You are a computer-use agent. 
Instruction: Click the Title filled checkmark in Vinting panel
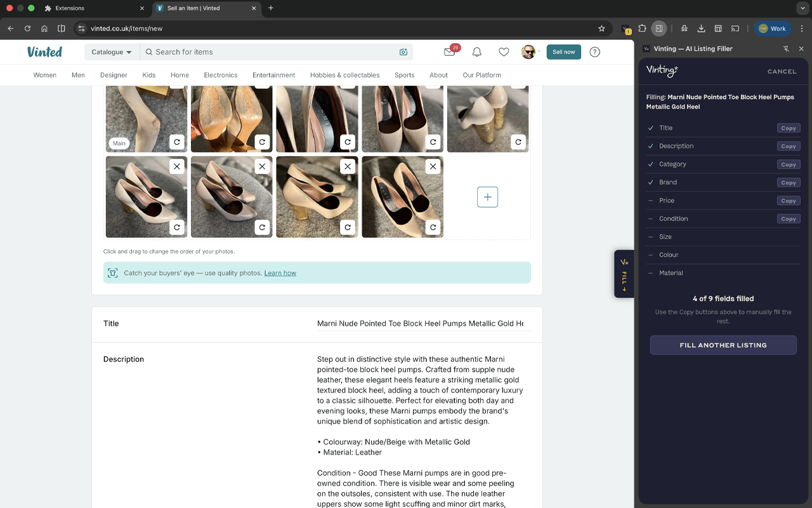coord(650,128)
